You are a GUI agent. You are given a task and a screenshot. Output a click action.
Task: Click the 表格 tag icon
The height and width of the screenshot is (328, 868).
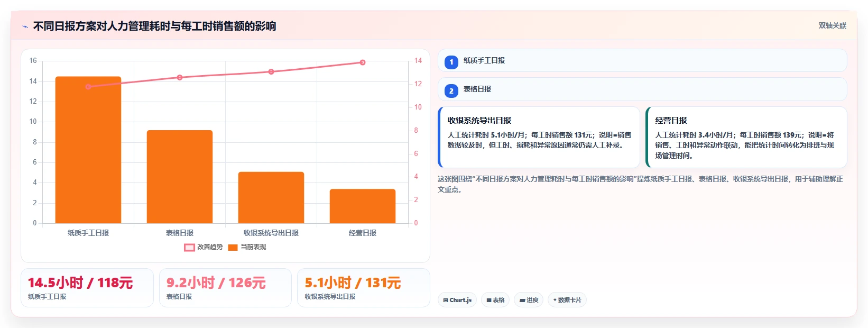(489, 300)
